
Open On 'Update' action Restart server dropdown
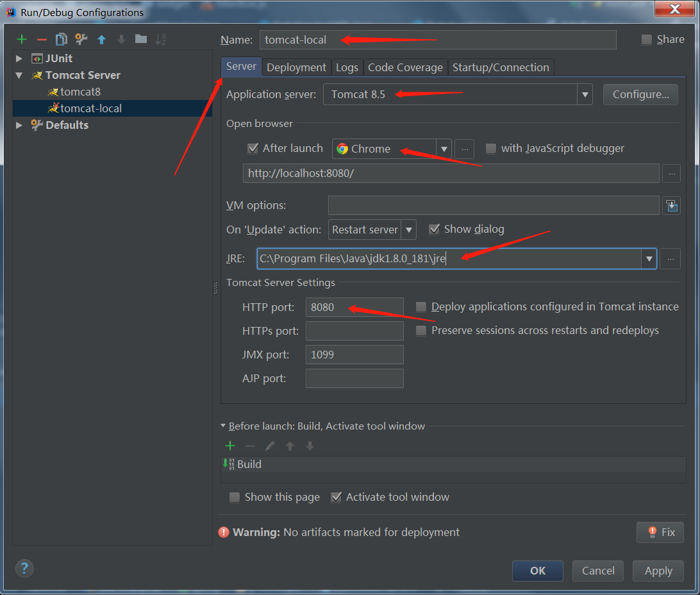[408, 230]
